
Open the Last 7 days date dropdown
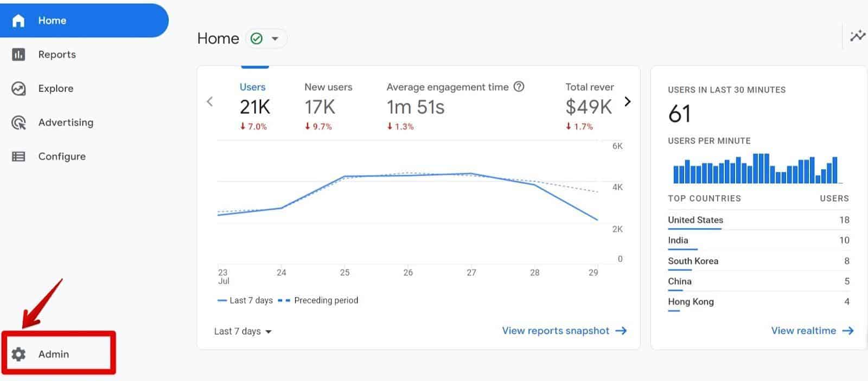242,331
